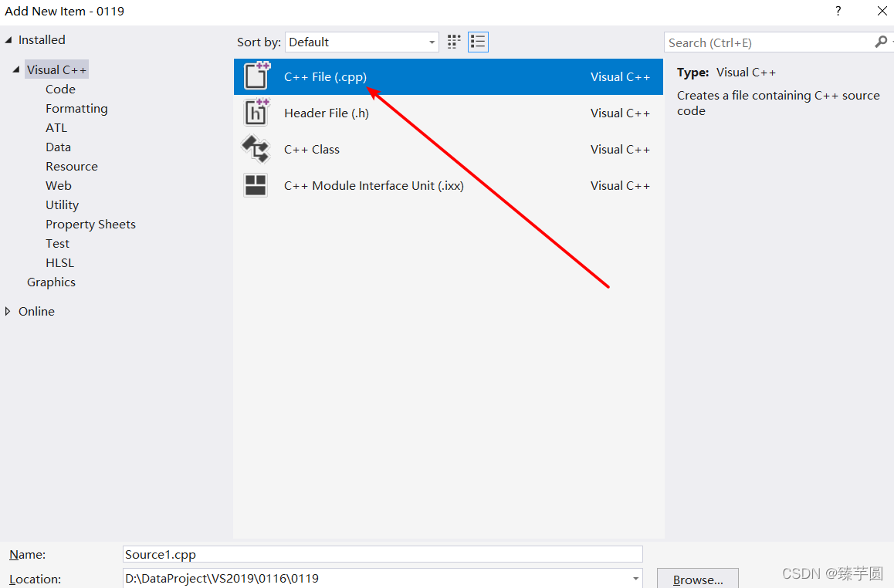Select the C++ File (.cpp) template icon
This screenshot has height=588, width=894.
255,76
